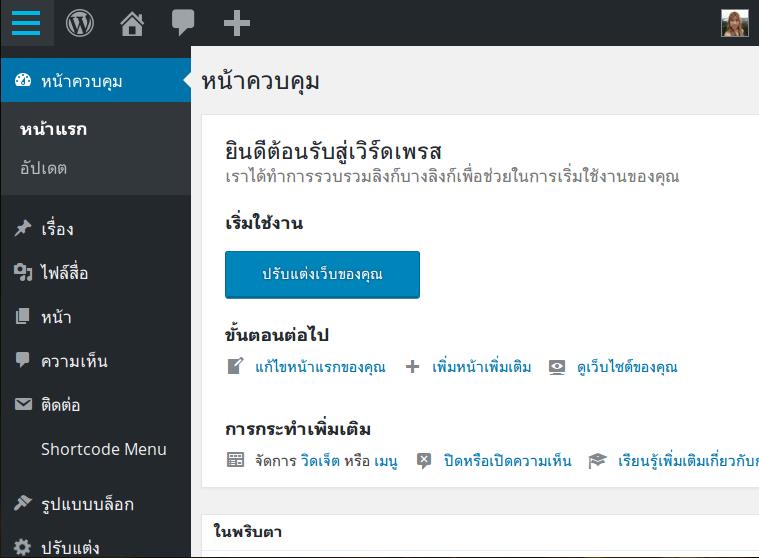Click the envelope icon beside ติดต่อ

(23, 404)
